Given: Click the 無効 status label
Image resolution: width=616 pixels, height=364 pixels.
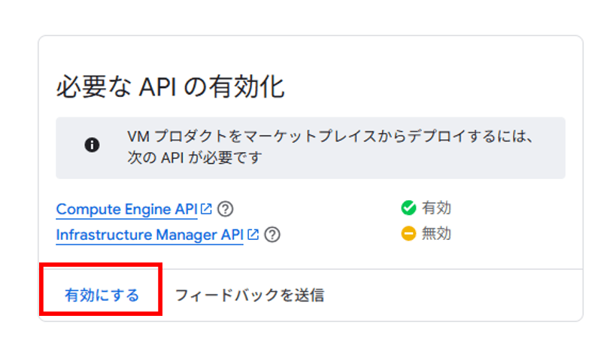Looking at the screenshot, I should pyautogui.click(x=436, y=234).
